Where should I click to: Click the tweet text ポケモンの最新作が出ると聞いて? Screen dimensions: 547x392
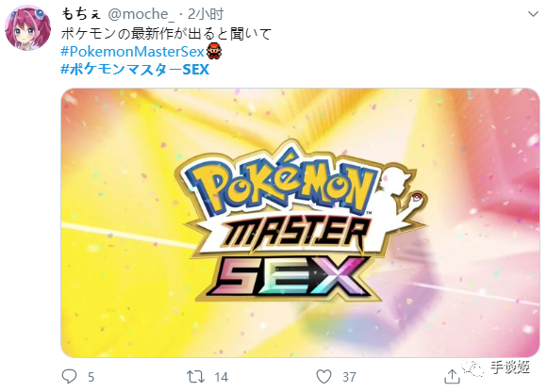tap(166, 34)
